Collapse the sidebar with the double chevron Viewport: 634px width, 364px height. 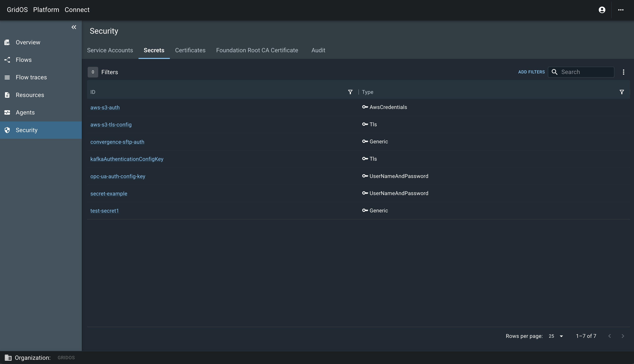point(74,27)
